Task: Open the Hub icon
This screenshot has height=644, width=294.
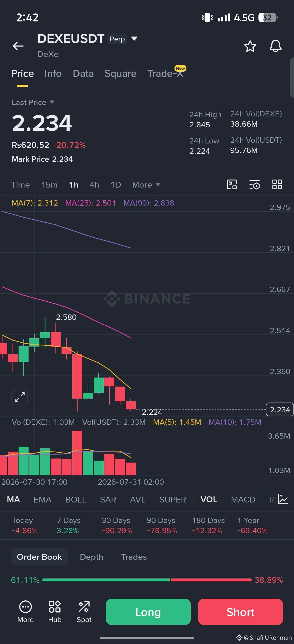Action: pyautogui.click(x=55, y=612)
